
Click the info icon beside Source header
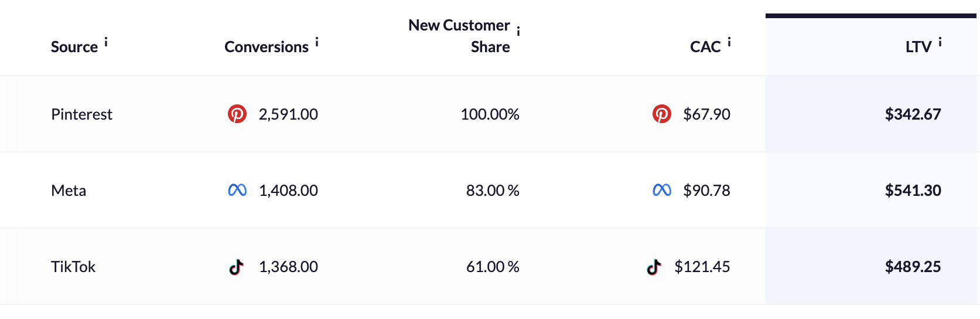tap(106, 42)
